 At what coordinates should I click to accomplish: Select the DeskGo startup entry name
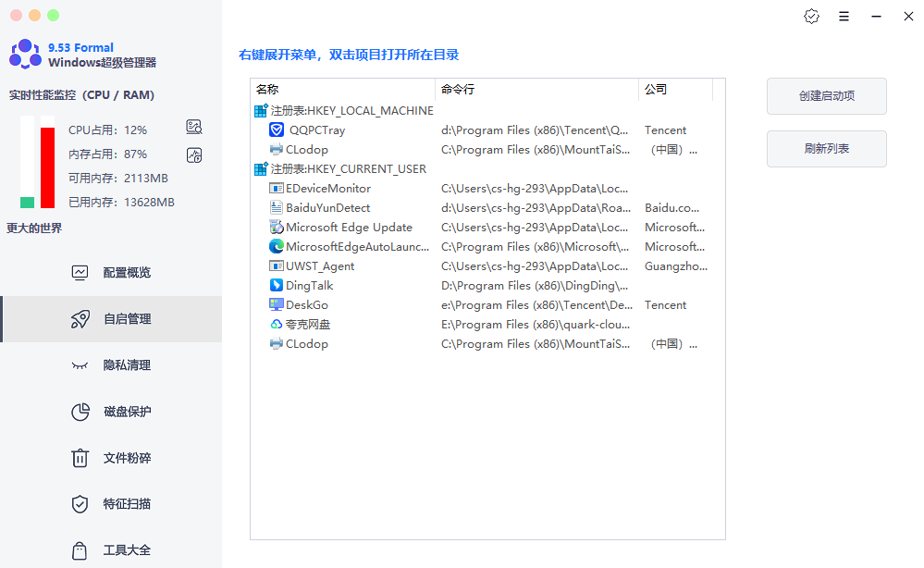(x=307, y=304)
